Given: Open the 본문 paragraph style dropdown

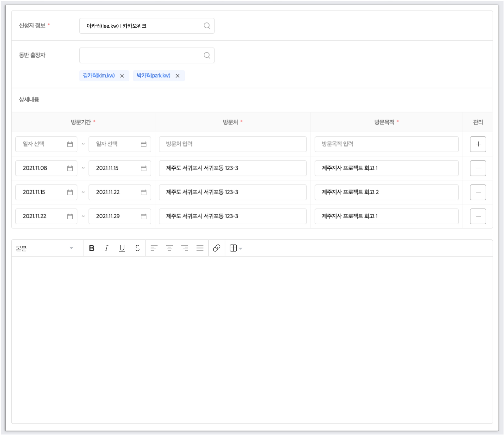Looking at the screenshot, I should (x=45, y=248).
